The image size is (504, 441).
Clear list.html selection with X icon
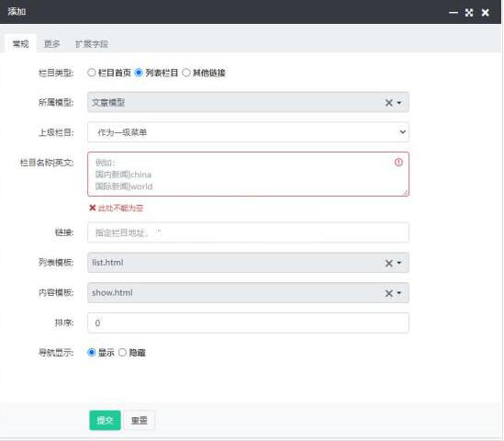(x=388, y=263)
